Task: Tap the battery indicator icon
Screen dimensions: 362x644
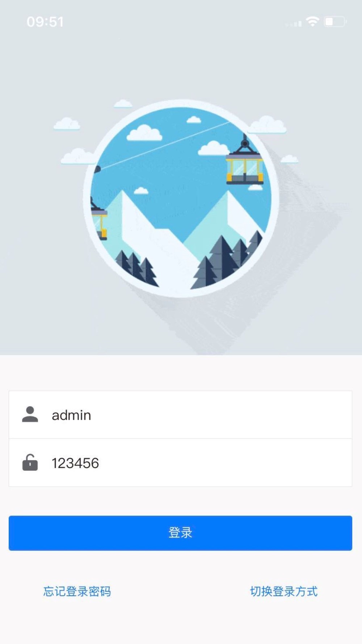Action: 335,22
